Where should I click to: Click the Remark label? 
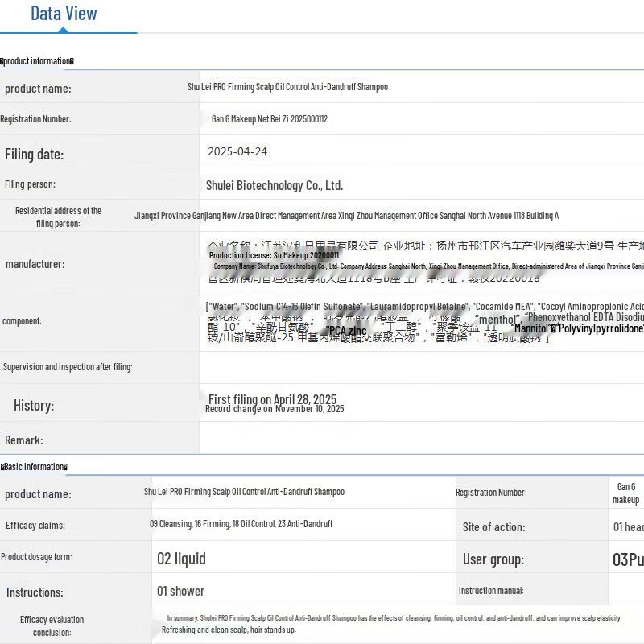(24, 440)
